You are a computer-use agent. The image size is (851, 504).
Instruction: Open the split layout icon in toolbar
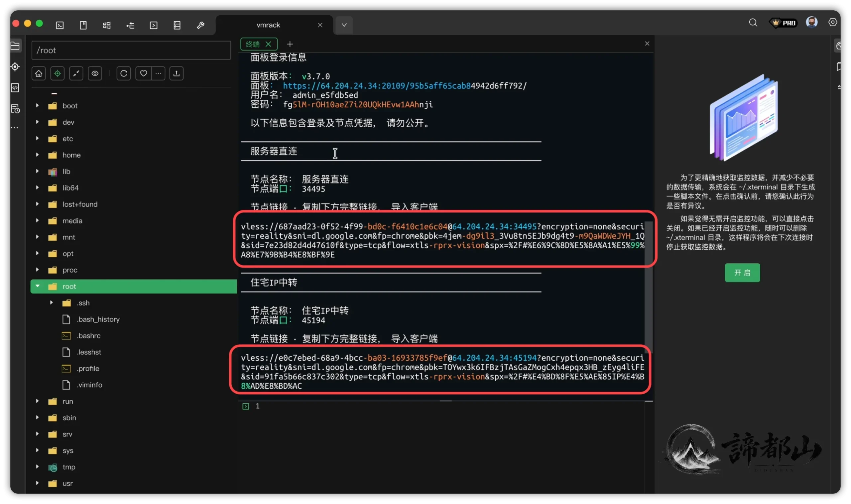tap(107, 25)
